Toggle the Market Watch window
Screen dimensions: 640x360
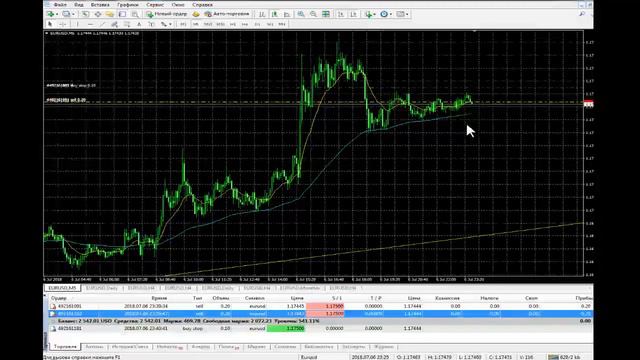tap(85, 14)
